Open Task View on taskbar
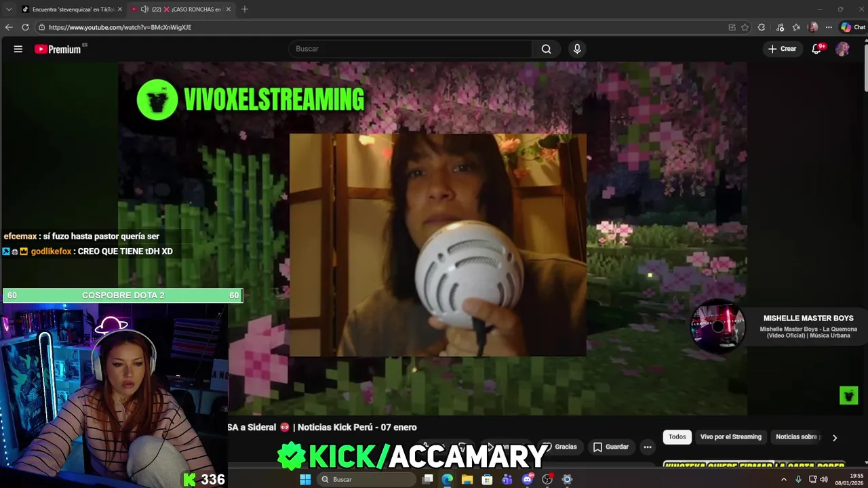The image size is (868, 488). tap(428, 479)
